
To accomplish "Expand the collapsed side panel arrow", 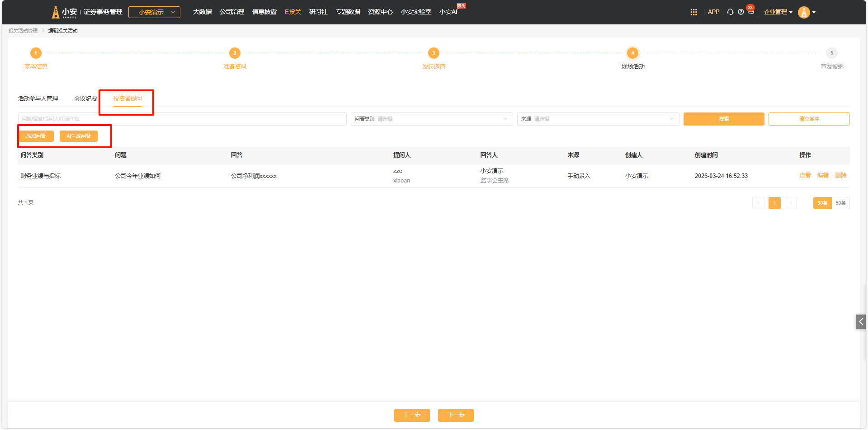I will 861,322.
